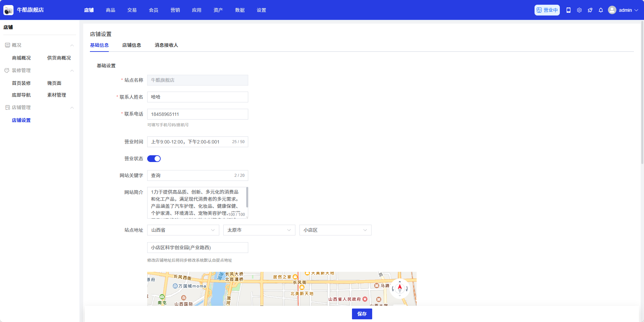Click the admin user avatar

(x=612, y=10)
